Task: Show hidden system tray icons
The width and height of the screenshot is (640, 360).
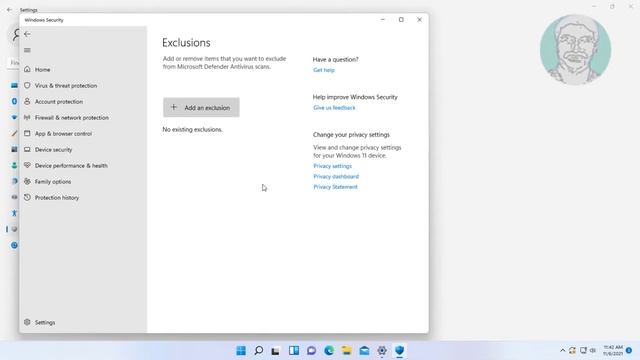Action: pos(562,350)
